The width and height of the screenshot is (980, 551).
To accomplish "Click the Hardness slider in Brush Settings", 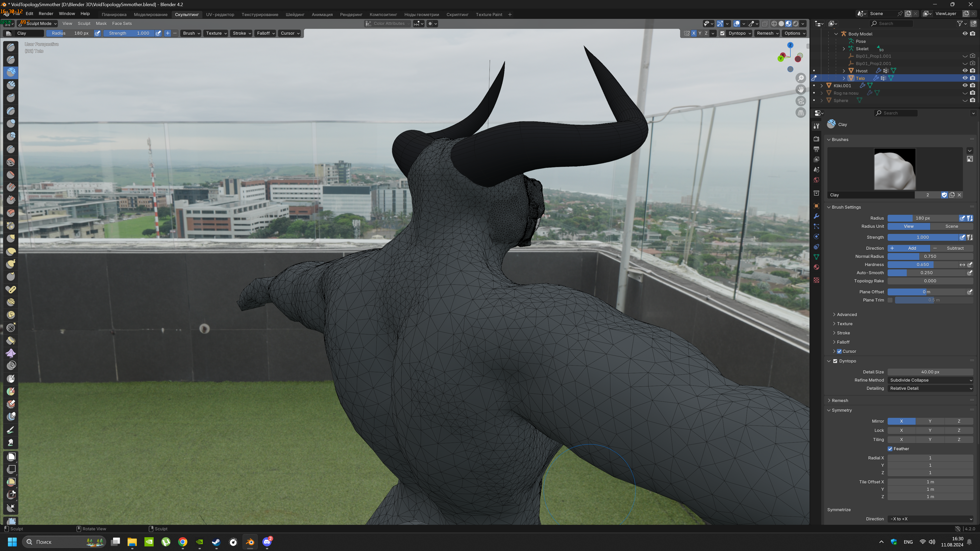I will pyautogui.click(x=923, y=264).
